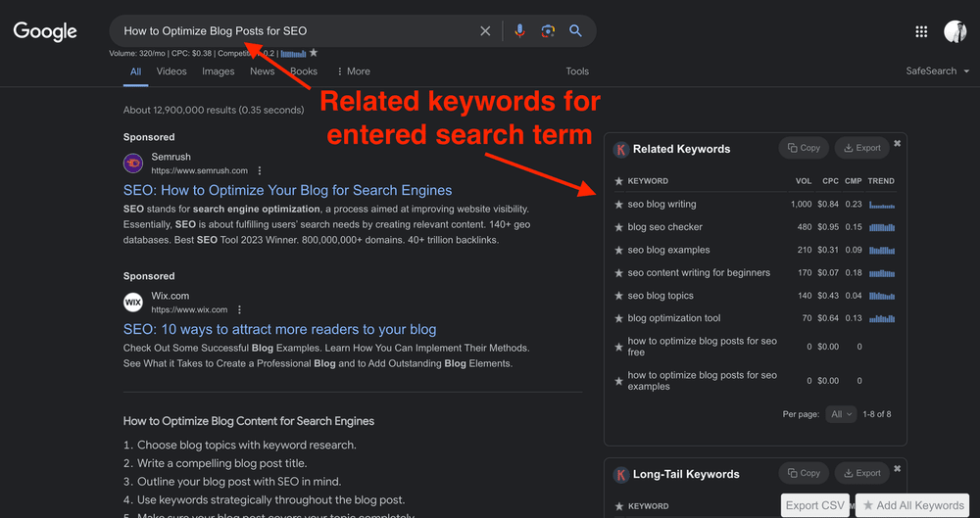Close the Long-Tail Keywords widget
The height and width of the screenshot is (518, 980).
898,468
